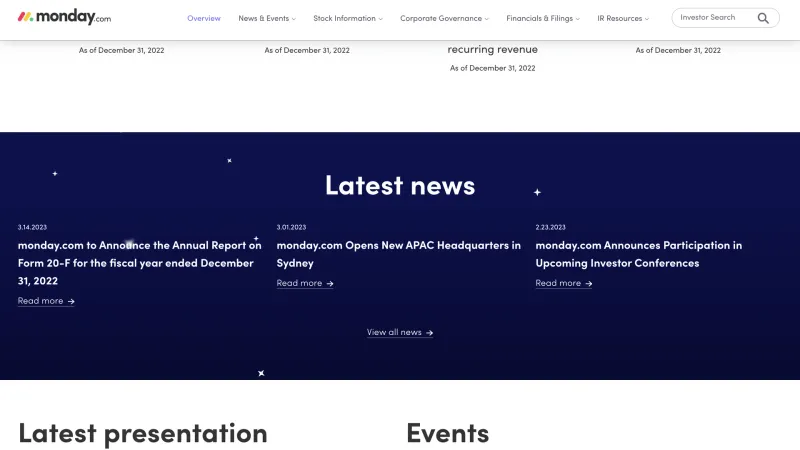Click the Latest presentation heading
This screenshot has height=450, width=800.
[x=143, y=434]
